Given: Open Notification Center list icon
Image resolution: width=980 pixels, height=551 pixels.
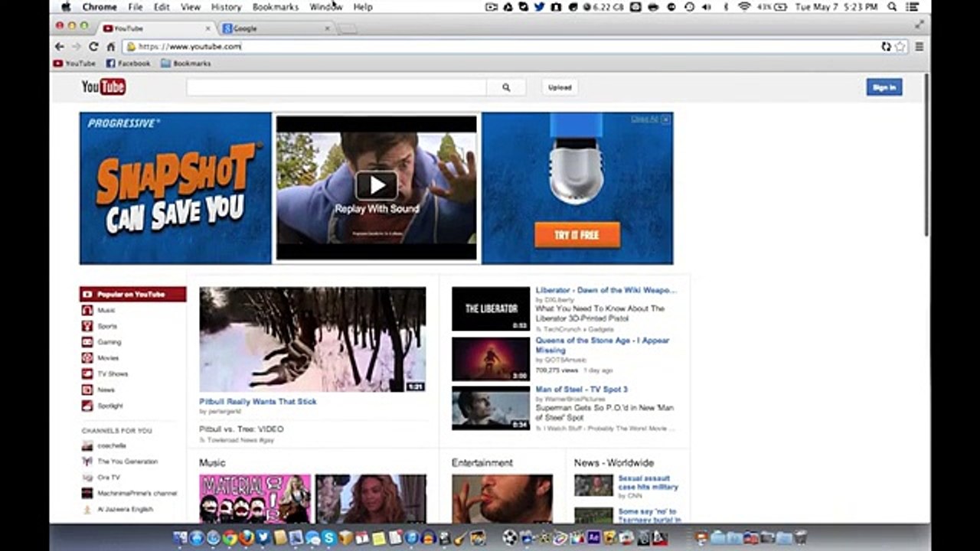Looking at the screenshot, I should click(x=912, y=7).
